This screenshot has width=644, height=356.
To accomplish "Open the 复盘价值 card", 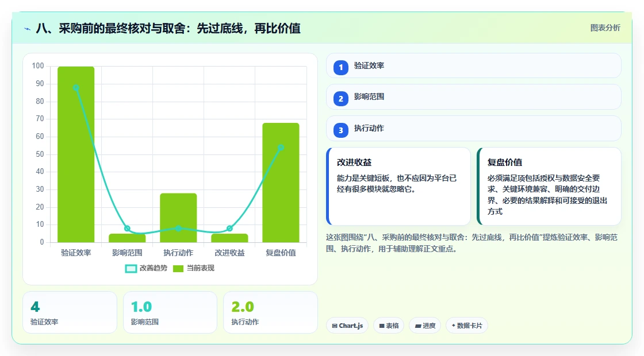I will (549, 186).
